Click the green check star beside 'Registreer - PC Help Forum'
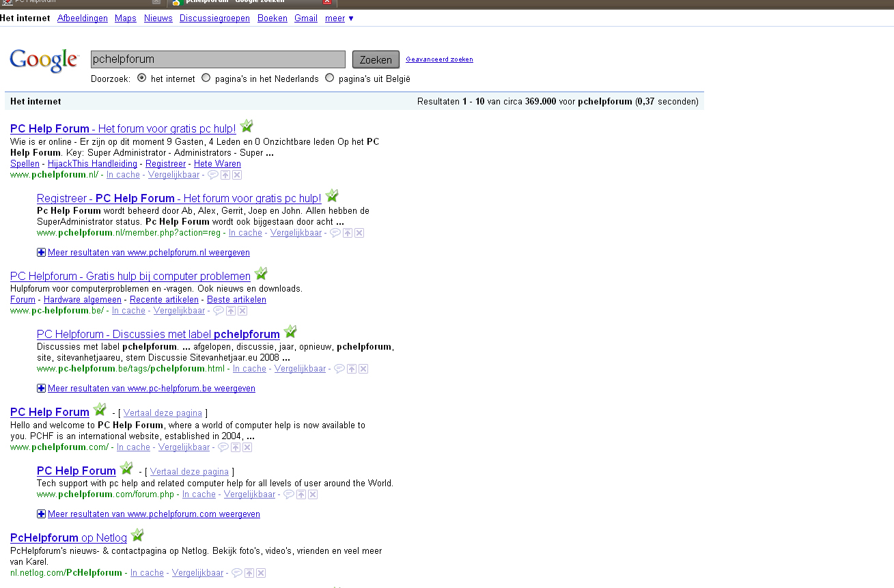The image size is (894, 588). (332, 196)
